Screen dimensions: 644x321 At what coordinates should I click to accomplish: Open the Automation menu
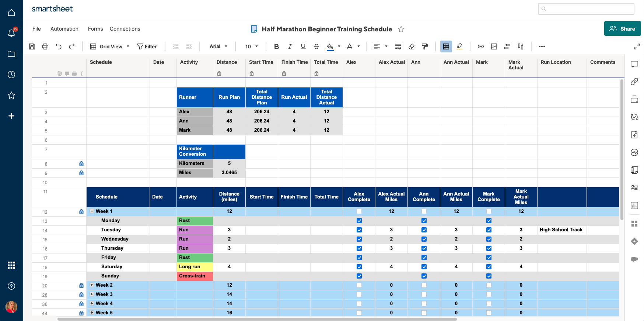pyautogui.click(x=64, y=29)
